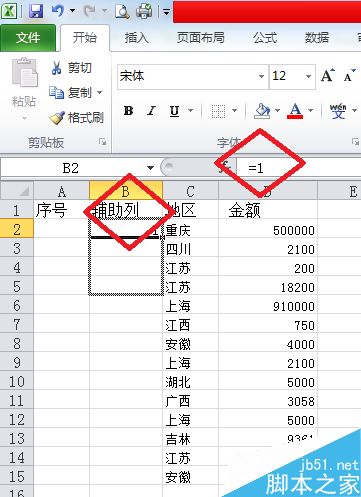Click the 复制 (Copy) button
Screen dimensions: 361x497
(71, 92)
